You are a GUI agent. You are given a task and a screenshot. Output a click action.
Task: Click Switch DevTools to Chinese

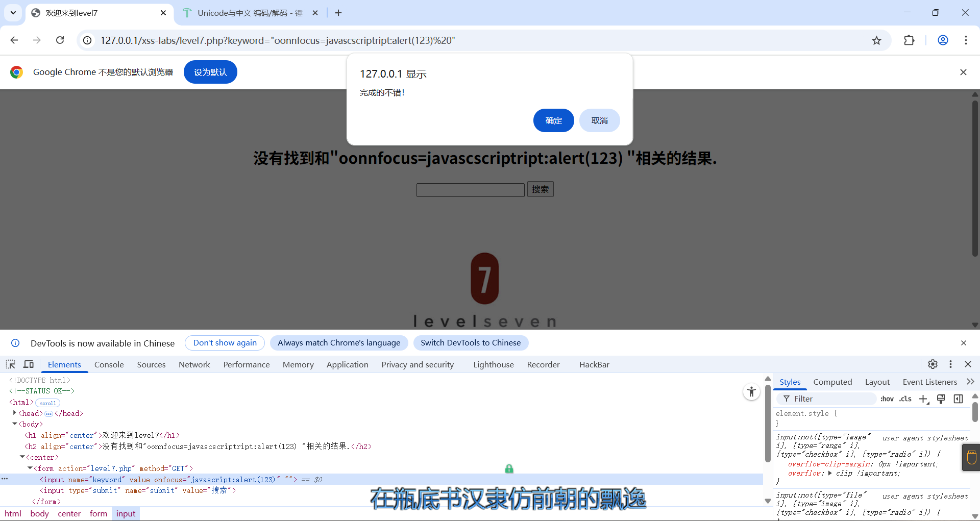pos(471,343)
